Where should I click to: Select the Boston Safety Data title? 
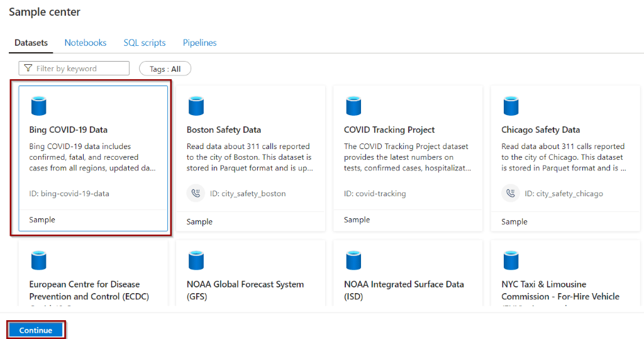point(224,130)
